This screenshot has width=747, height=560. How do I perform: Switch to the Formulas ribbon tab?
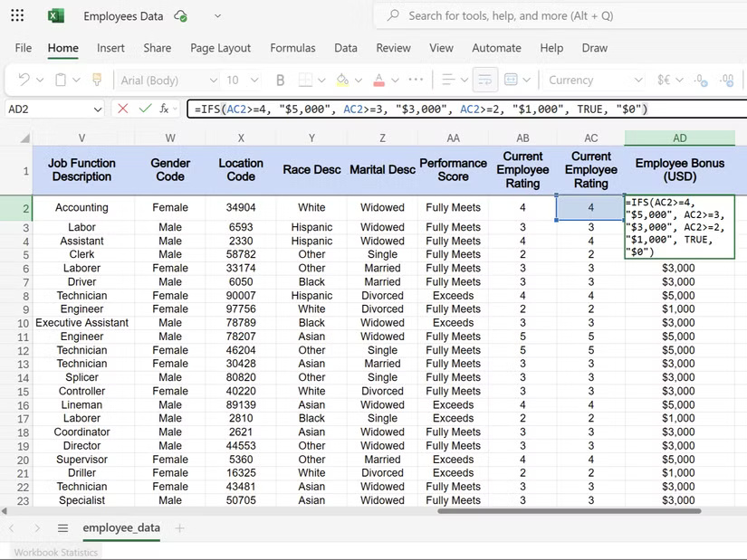292,48
